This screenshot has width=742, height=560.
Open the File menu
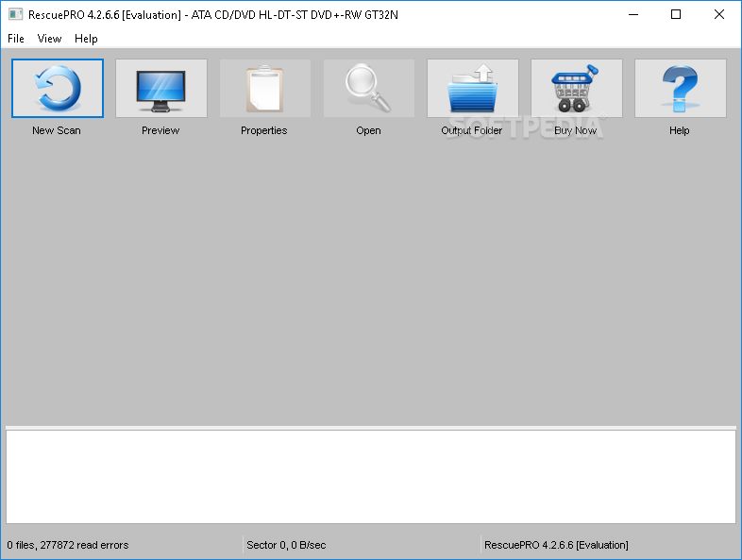pos(16,39)
